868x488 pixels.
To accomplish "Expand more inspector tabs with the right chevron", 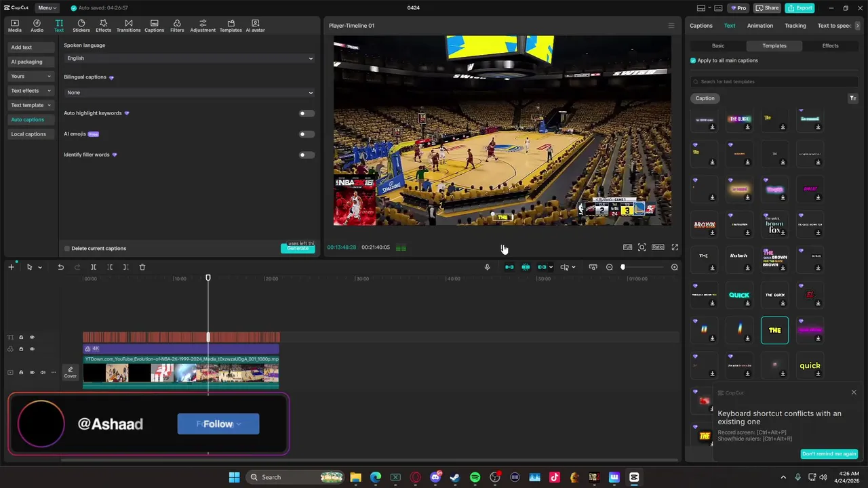I will pyautogui.click(x=857, y=26).
